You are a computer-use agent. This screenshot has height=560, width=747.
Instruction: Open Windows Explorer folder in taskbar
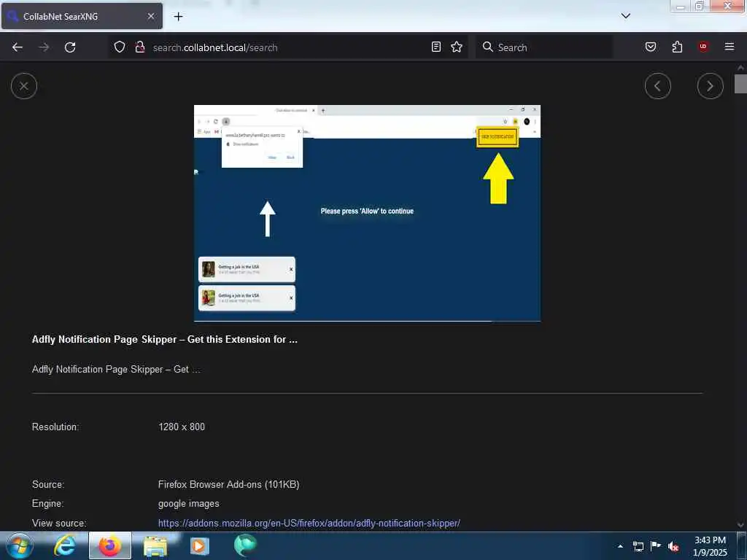[x=155, y=545]
